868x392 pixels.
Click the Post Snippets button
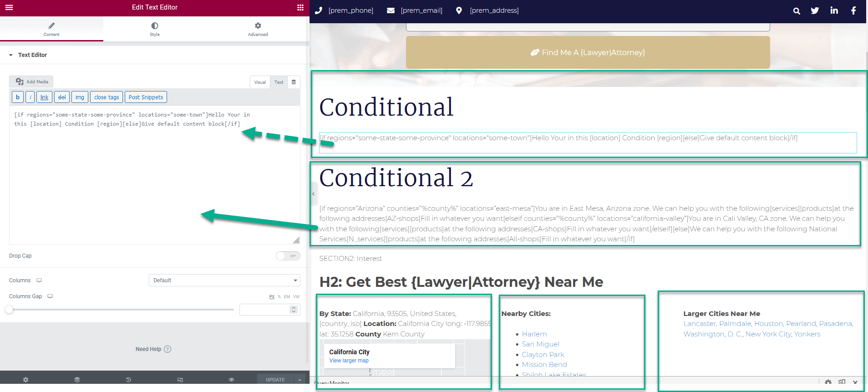(x=146, y=97)
